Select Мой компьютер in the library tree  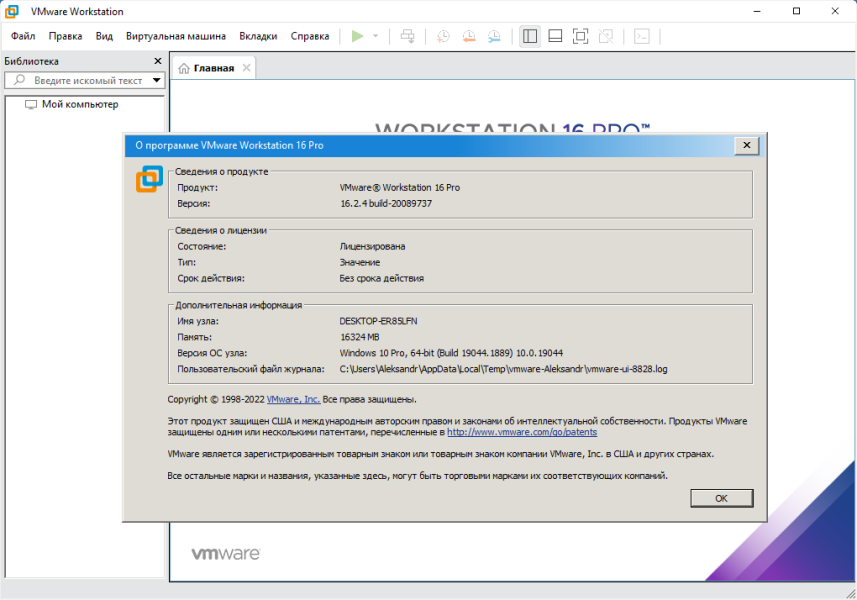[x=80, y=104]
